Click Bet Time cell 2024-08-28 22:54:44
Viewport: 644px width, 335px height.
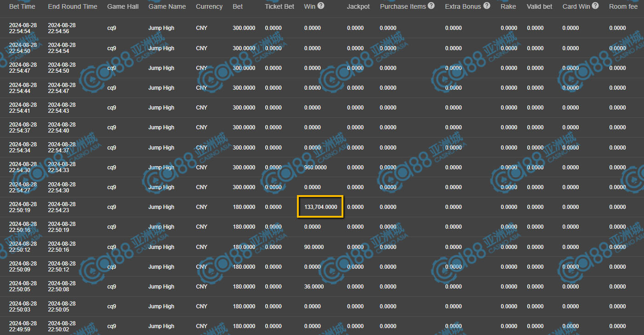[x=23, y=88]
